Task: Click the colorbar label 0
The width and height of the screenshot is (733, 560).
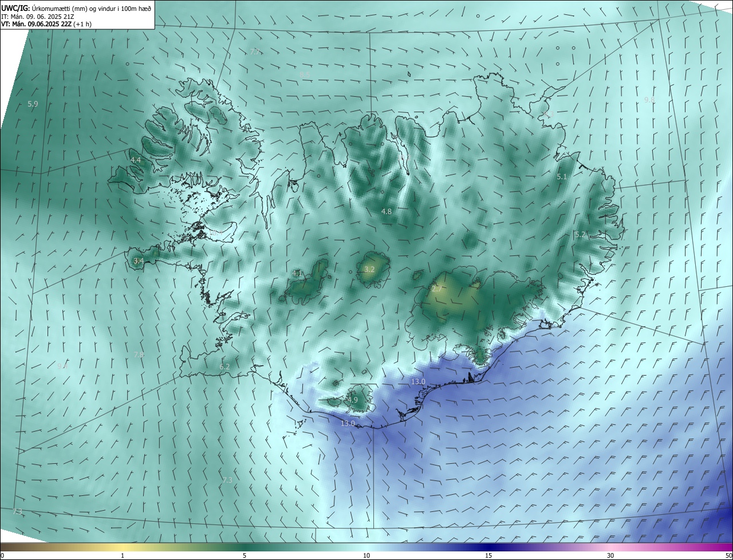Action: [2, 555]
